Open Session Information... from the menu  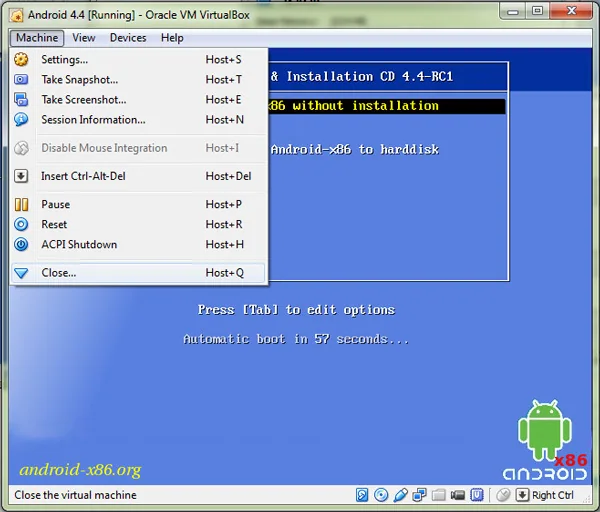tap(139, 120)
